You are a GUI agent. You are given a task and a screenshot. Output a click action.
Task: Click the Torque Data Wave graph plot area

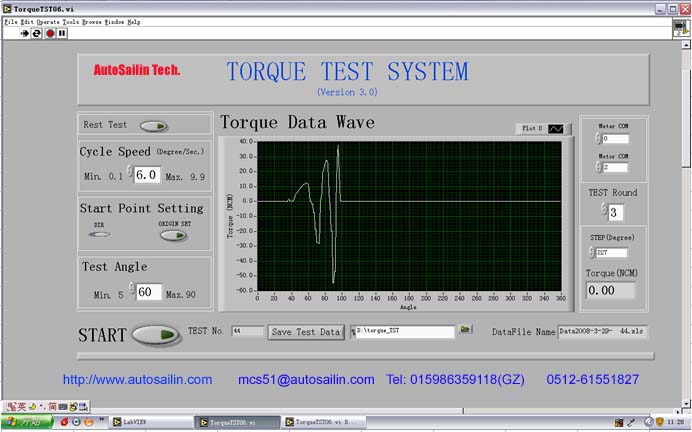(409, 216)
